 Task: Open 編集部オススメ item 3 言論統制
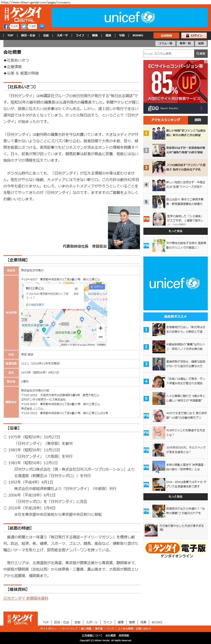point(176,364)
